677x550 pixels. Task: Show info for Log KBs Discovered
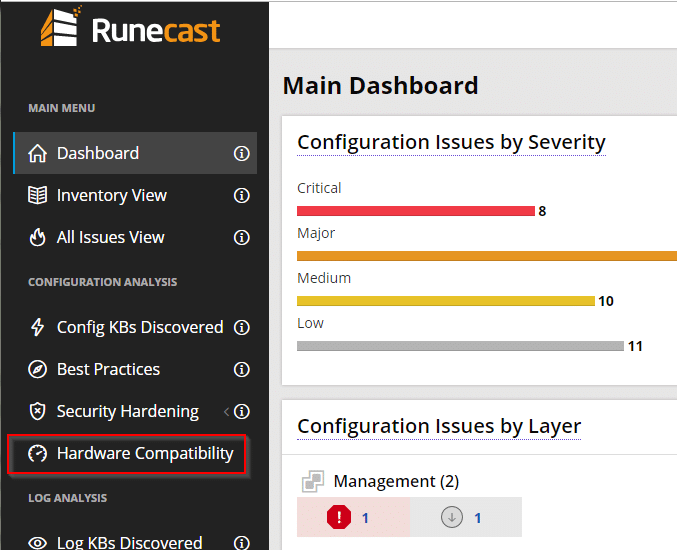(x=241, y=543)
